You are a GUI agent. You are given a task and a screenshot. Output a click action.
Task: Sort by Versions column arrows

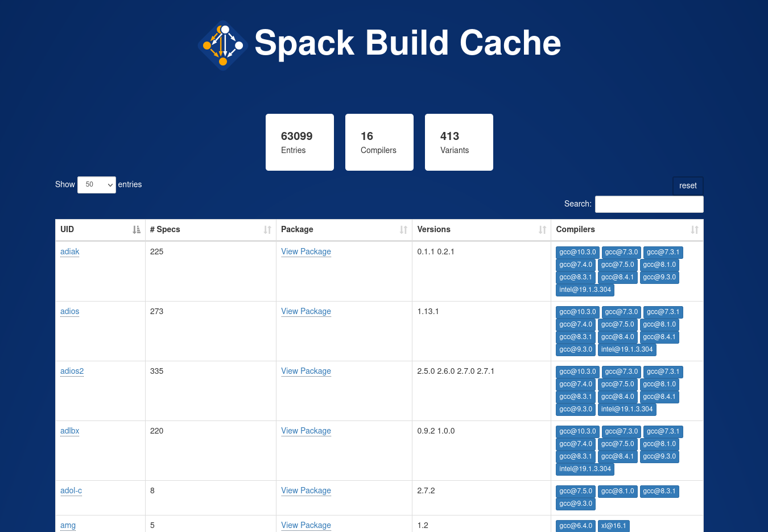point(542,230)
